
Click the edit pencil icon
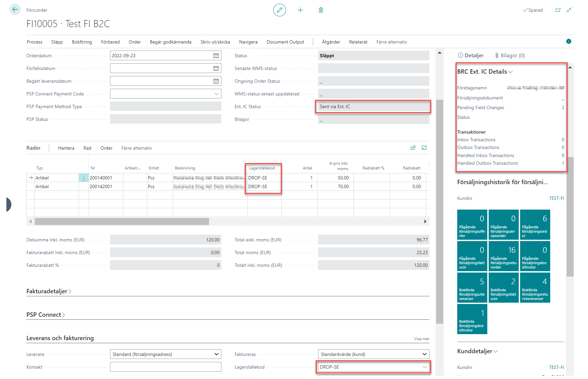point(279,10)
